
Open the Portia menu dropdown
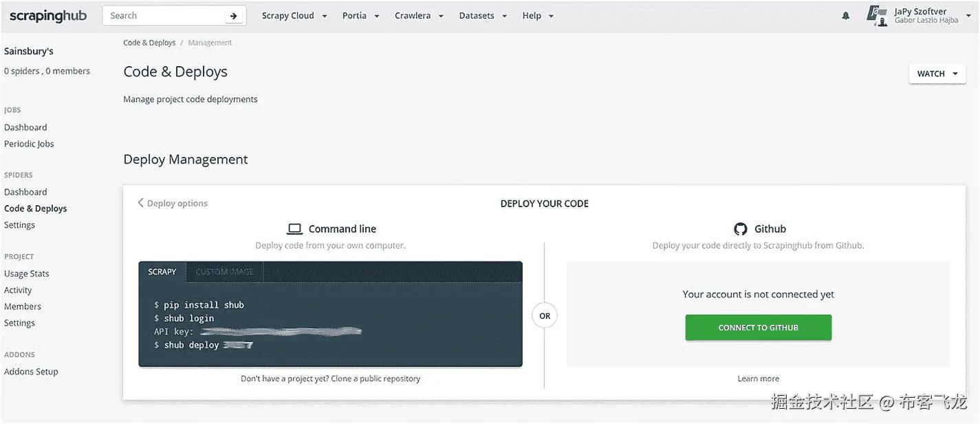(x=361, y=16)
